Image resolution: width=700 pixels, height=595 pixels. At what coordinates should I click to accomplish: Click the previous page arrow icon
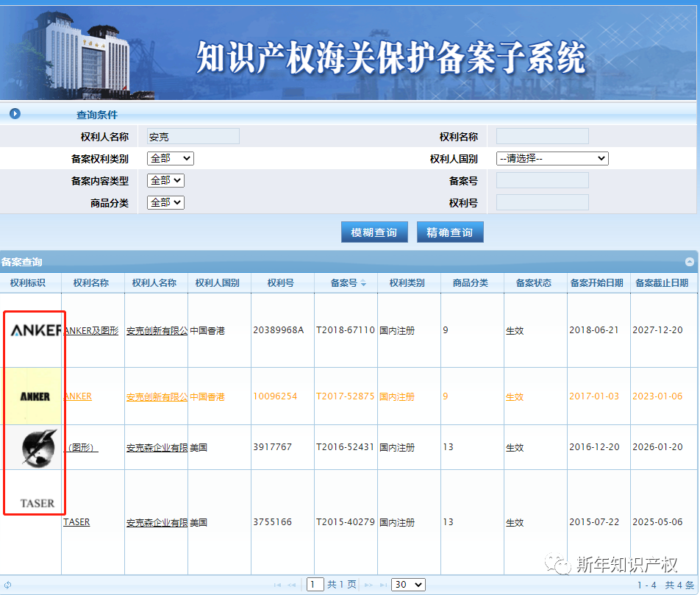[x=293, y=584]
